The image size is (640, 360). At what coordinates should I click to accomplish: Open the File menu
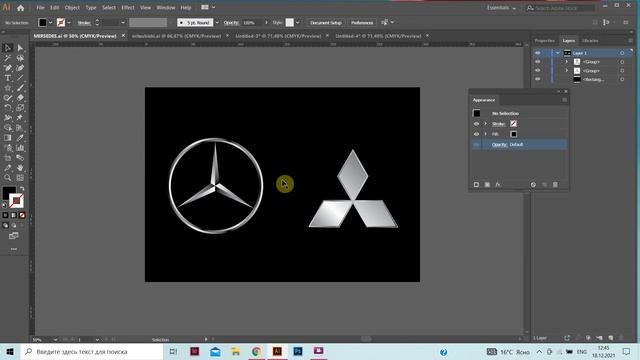tap(40, 8)
